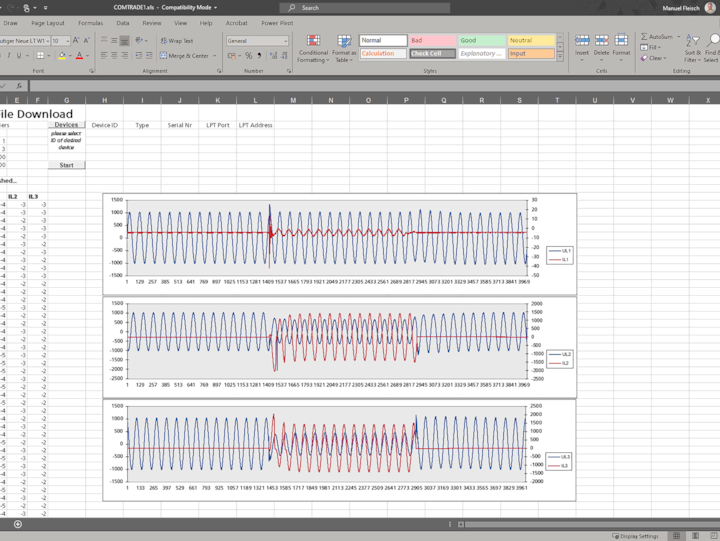
Task: Open the font size dropdown
Action: click(67, 41)
